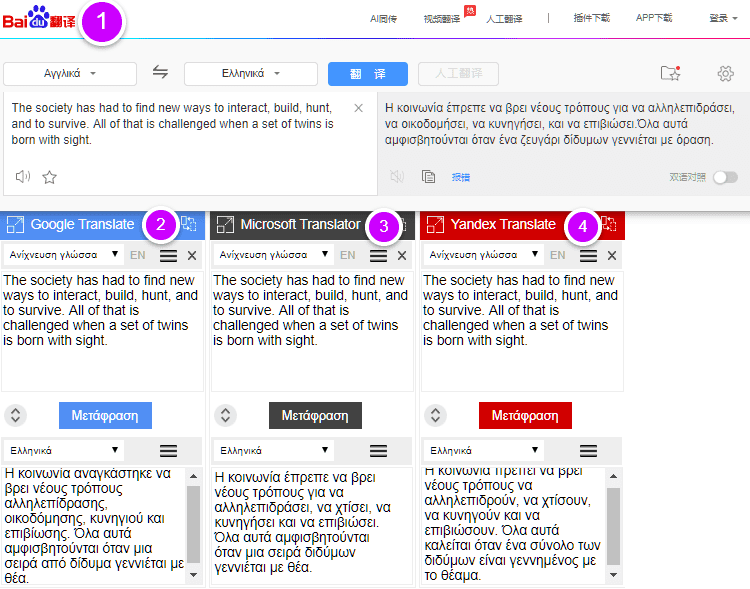The image size is (750, 589).
Task: Open Google panel output hamburger menu
Action: click(168, 451)
